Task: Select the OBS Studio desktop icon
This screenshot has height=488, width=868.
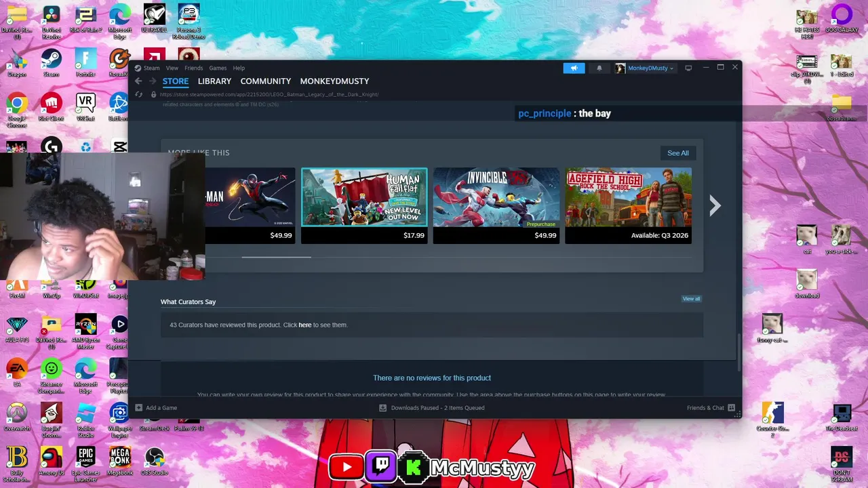Action: click(x=155, y=461)
